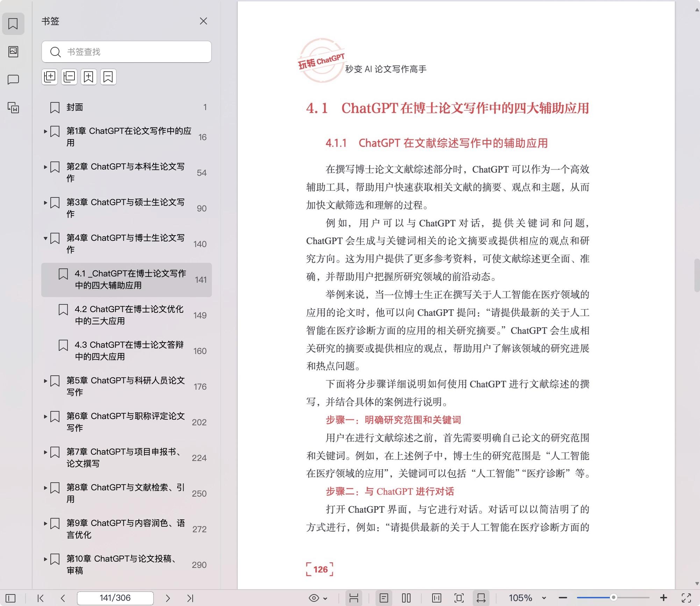Toggle the fit-width icon
The width and height of the screenshot is (700, 606).
(481, 598)
